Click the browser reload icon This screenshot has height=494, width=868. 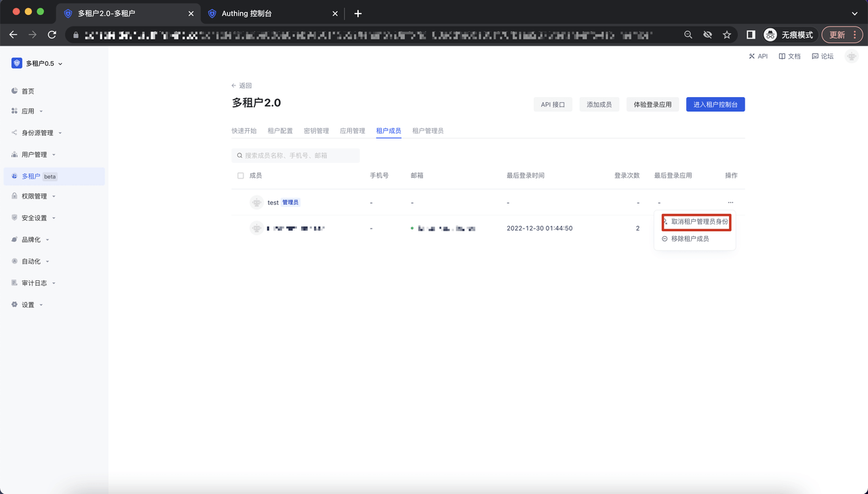point(52,35)
